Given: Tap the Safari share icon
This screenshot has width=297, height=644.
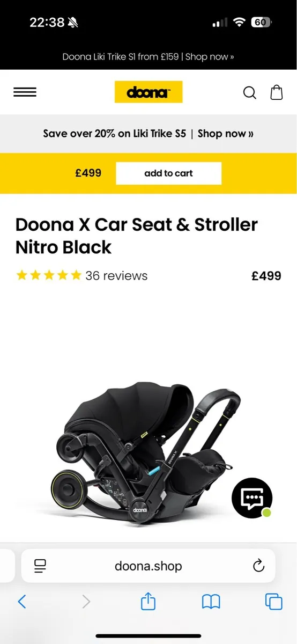Looking at the screenshot, I should point(148,602).
